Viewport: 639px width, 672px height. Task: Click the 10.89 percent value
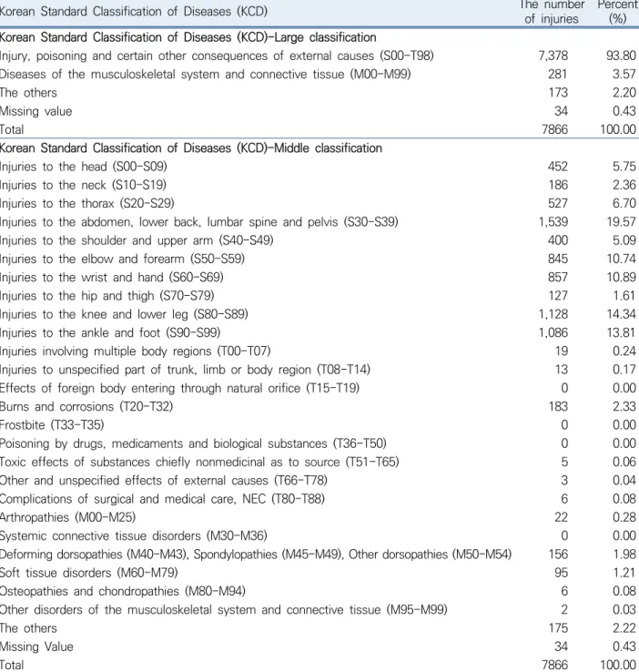point(621,277)
